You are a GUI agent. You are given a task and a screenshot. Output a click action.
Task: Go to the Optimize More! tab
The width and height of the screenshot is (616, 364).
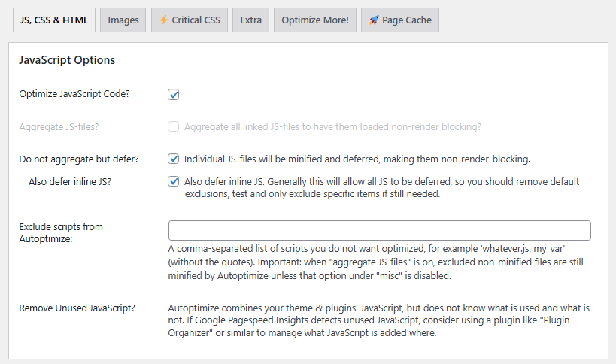click(314, 20)
